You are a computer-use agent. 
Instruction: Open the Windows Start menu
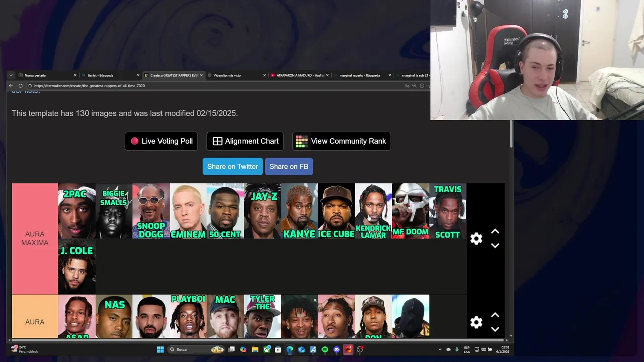click(160, 349)
